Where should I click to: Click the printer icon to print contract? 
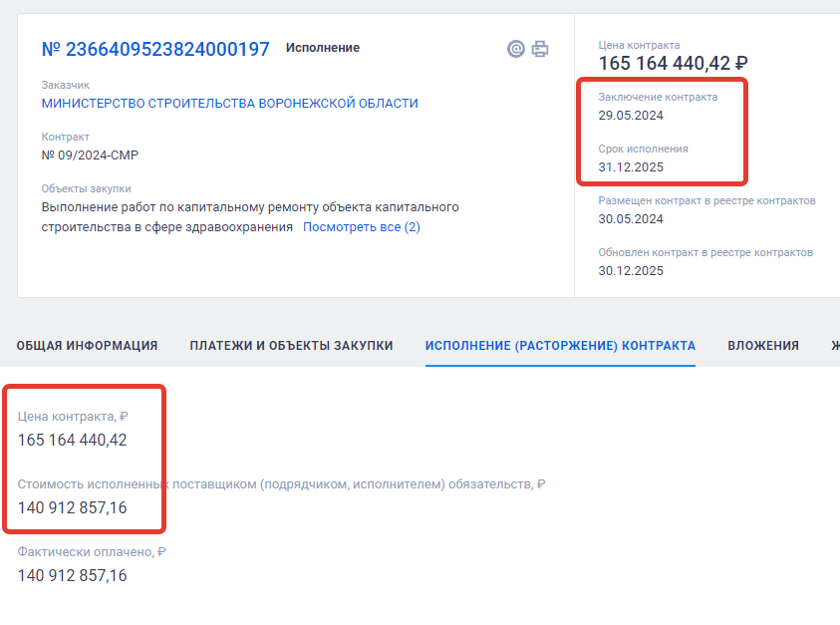tap(540, 49)
